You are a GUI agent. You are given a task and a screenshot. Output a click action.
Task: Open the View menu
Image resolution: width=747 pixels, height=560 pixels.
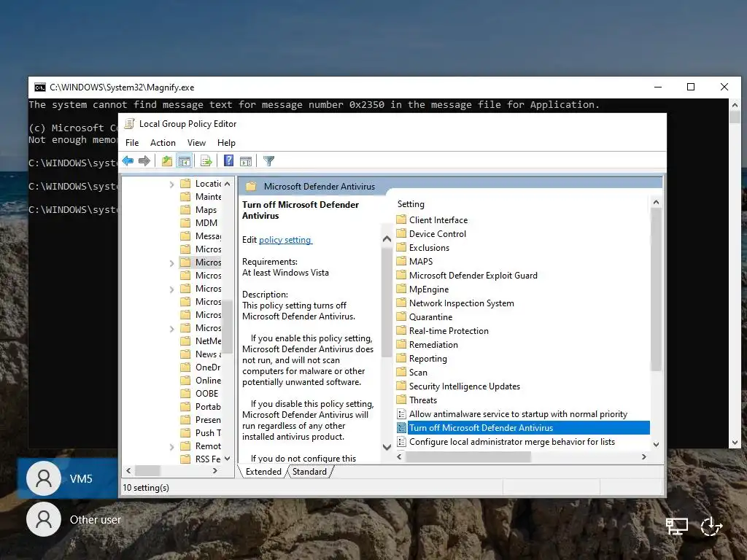[x=196, y=143]
